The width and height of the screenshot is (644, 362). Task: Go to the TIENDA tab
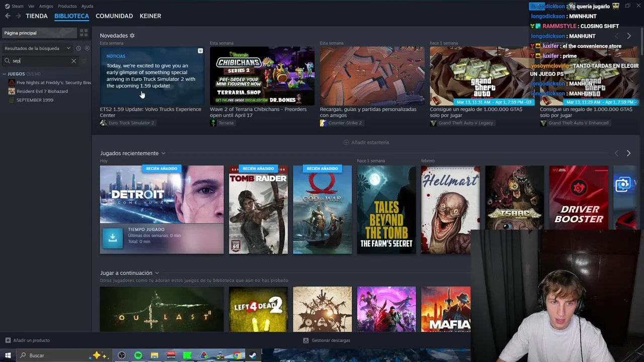point(37,16)
